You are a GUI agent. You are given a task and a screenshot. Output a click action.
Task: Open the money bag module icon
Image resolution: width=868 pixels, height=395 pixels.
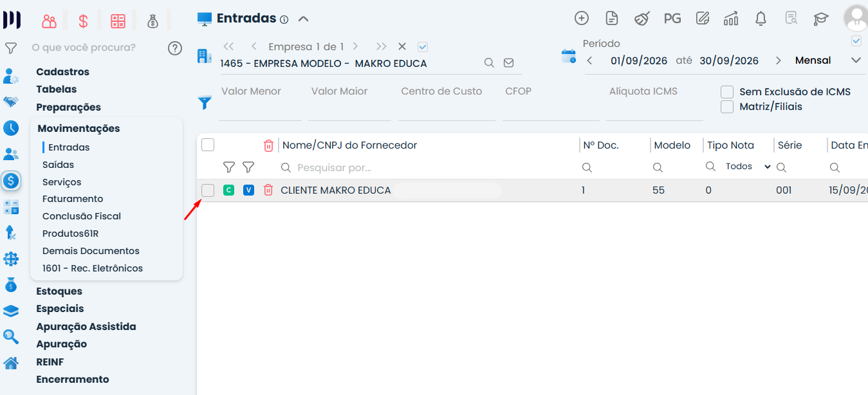pyautogui.click(x=152, y=21)
